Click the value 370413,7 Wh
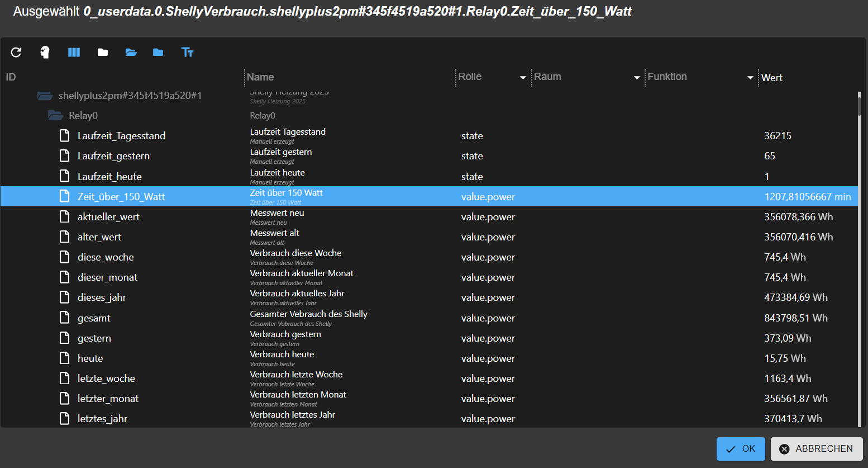Viewport: 868px width, 468px height. 793,418
